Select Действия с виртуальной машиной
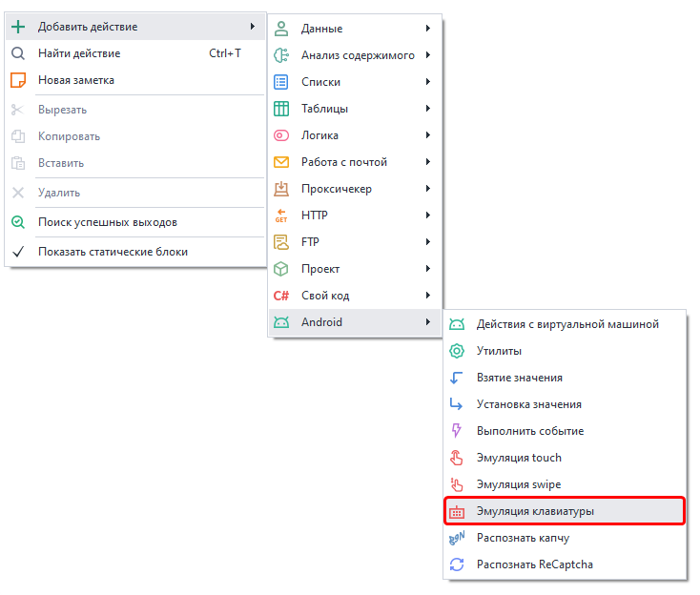This screenshot has width=700, height=595. pyautogui.click(x=566, y=324)
